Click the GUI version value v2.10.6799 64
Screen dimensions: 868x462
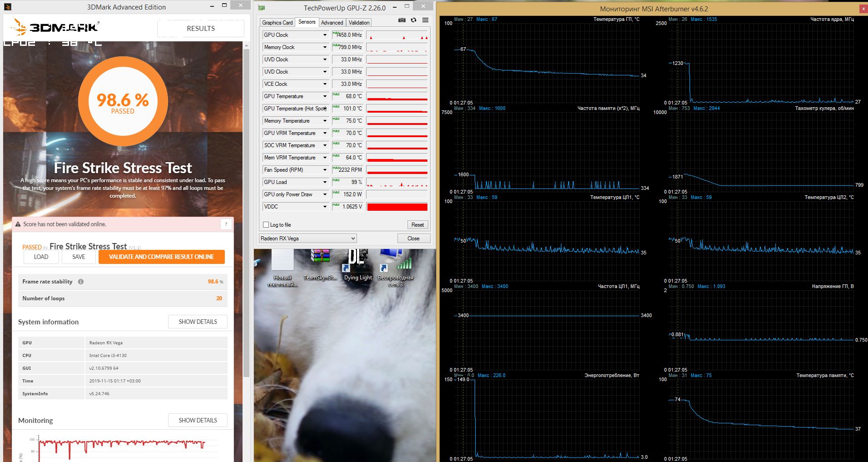pyautogui.click(x=104, y=368)
